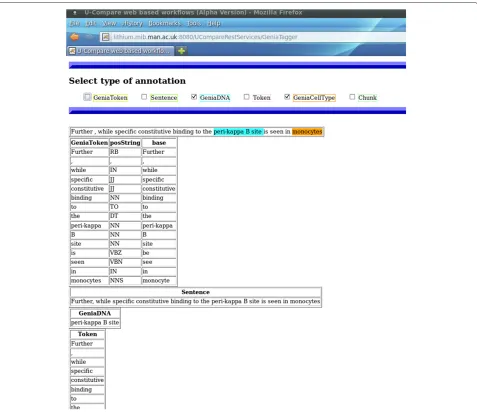Viewport: 477px width, 415px height.
Task: Tick the Sentence annotation checkbox
Action: click(x=144, y=97)
